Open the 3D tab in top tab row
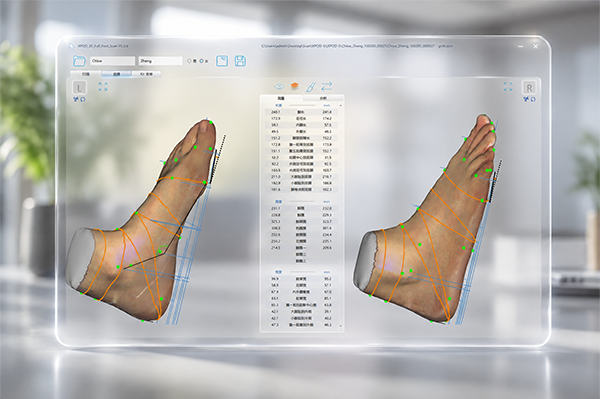 coord(146,74)
